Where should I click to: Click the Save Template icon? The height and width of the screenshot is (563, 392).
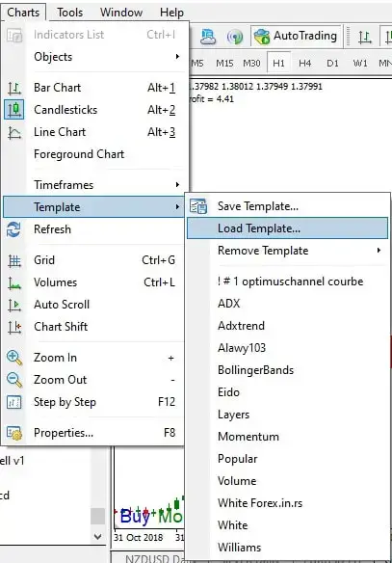point(198,206)
